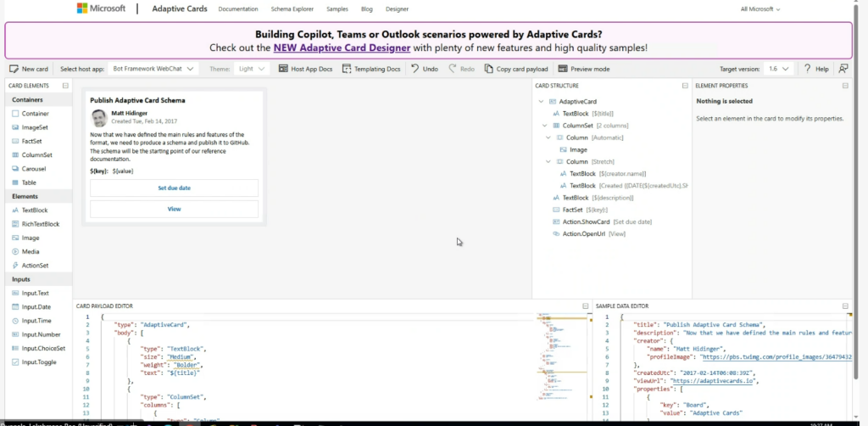Viewport: 868px width, 426px height.
Task: Open the Theme dropdown
Action: coord(251,70)
